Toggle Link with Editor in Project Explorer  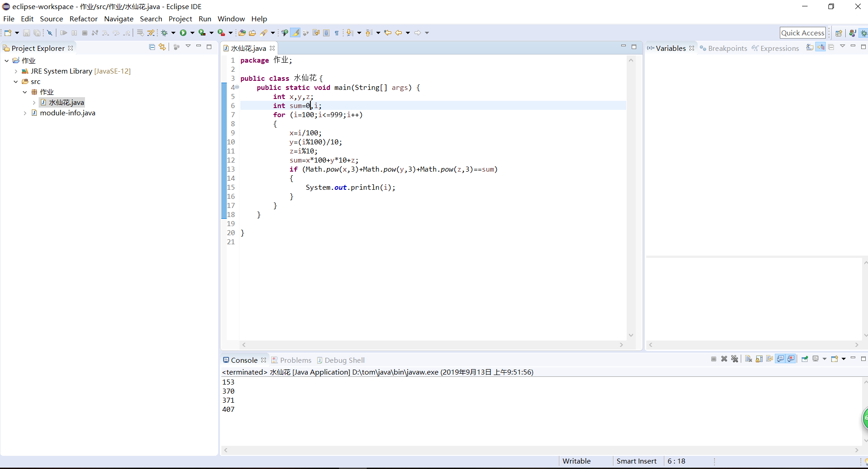(x=162, y=47)
